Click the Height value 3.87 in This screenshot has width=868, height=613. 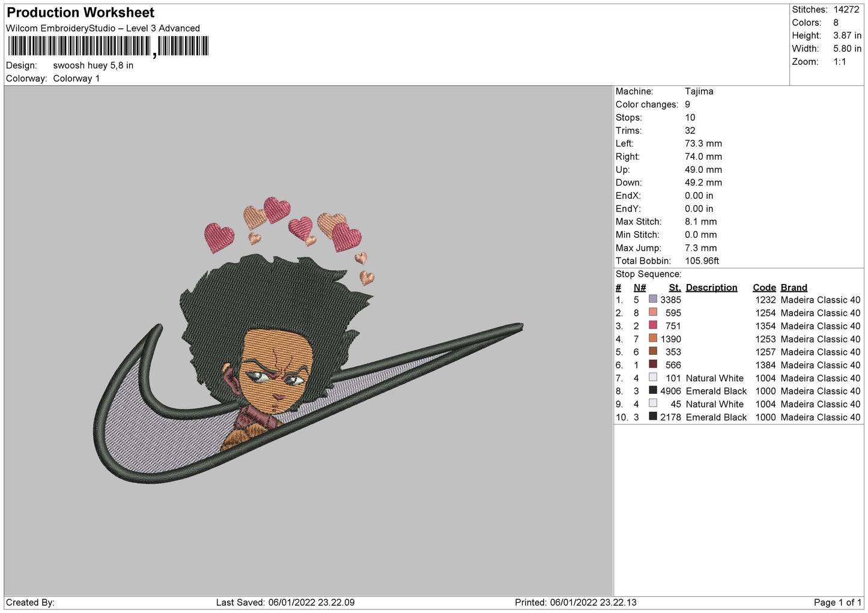(847, 36)
